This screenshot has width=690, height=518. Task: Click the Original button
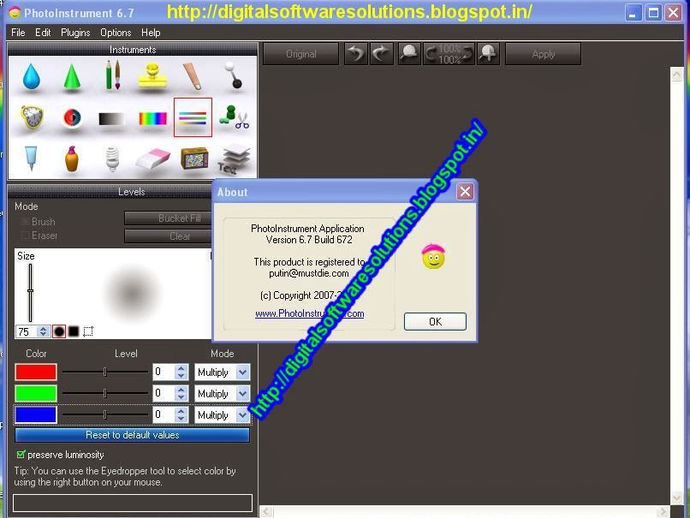tap(301, 54)
